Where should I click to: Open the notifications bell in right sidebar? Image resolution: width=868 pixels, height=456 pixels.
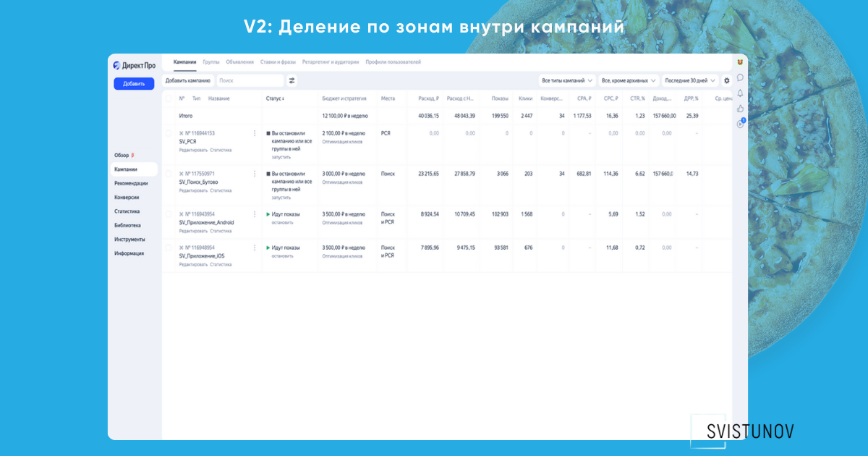(740, 93)
